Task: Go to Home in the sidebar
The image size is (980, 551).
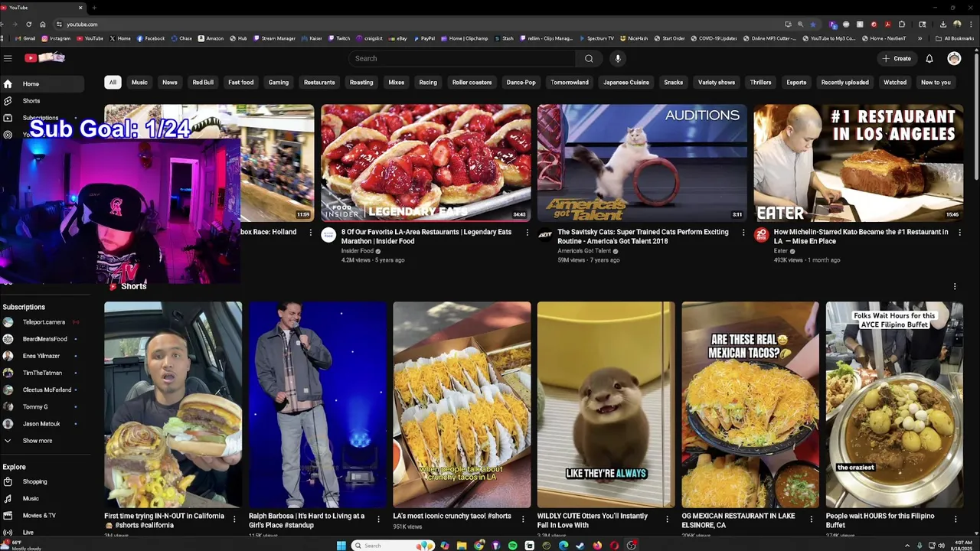Action: pyautogui.click(x=43, y=84)
